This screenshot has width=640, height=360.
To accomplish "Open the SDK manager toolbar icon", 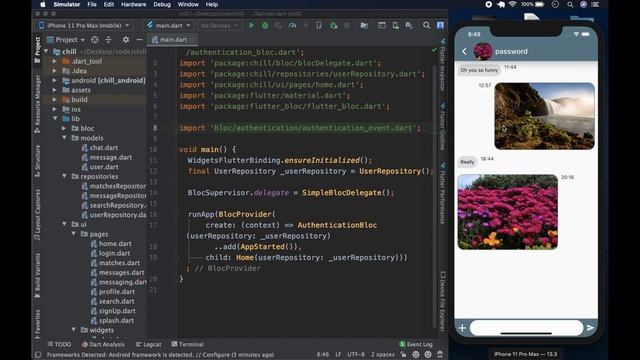I will pyautogui.click(x=409, y=25).
